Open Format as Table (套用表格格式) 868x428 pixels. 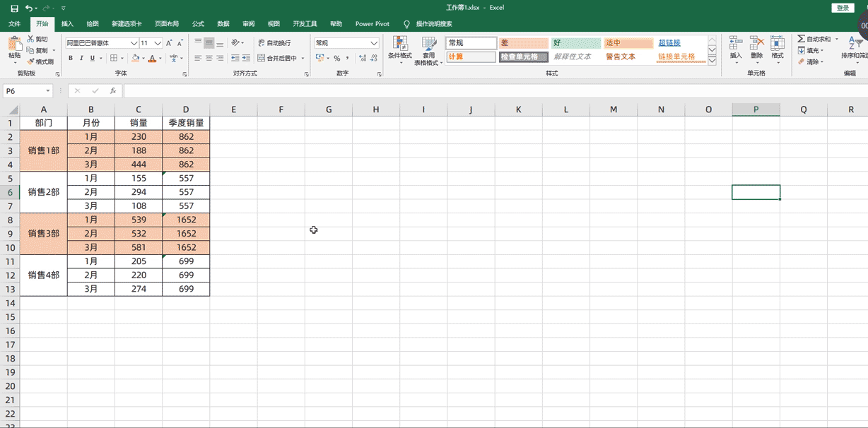coord(428,50)
